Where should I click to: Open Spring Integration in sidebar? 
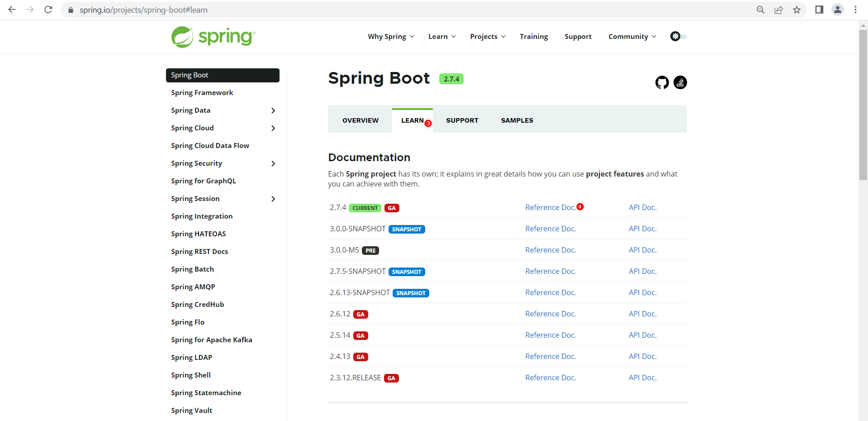pyautogui.click(x=202, y=216)
